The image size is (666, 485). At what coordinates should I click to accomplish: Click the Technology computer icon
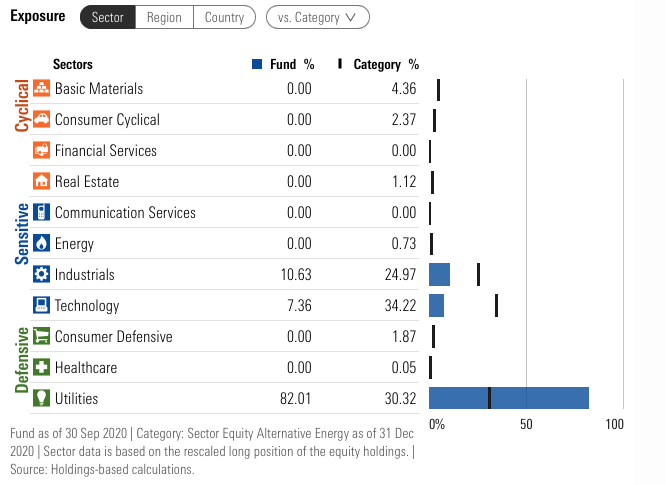tap(42, 306)
